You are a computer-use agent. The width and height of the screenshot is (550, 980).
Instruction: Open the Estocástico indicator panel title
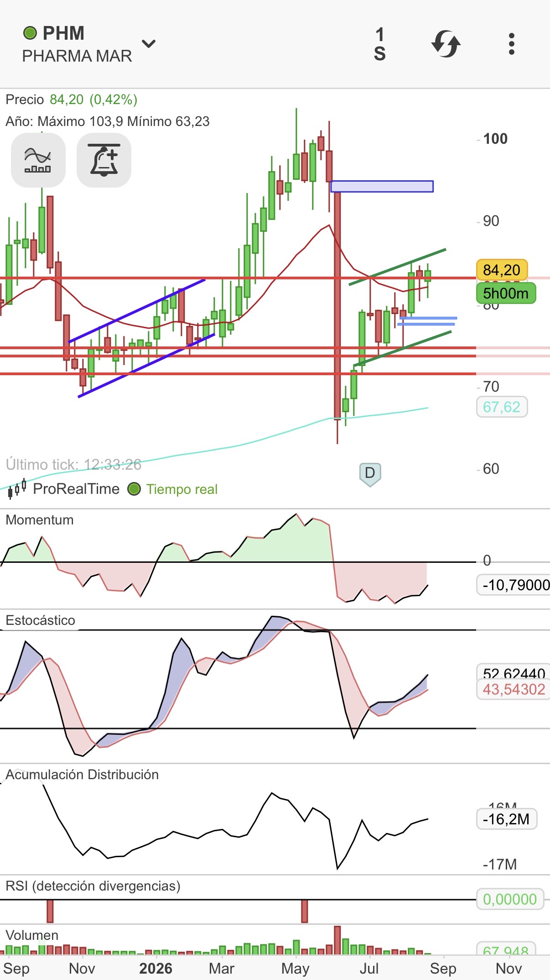(x=40, y=620)
